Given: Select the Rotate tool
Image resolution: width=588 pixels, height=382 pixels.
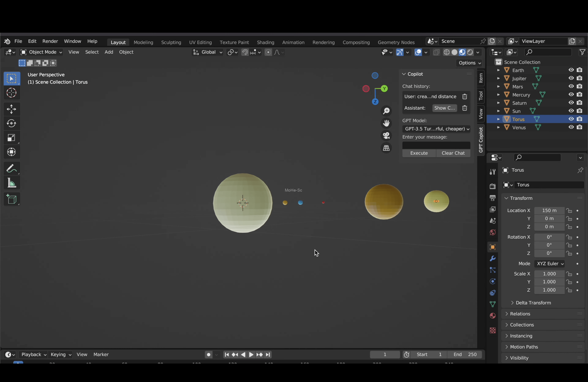Looking at the screenshot, I should tap(12, 123).
